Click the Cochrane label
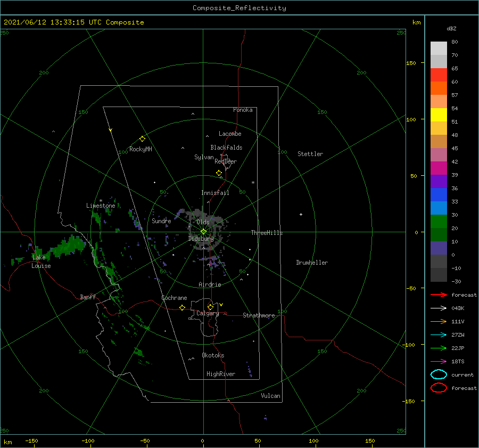Screen dimensions: 479x448 pyautogui.click(x=174, y=298)
